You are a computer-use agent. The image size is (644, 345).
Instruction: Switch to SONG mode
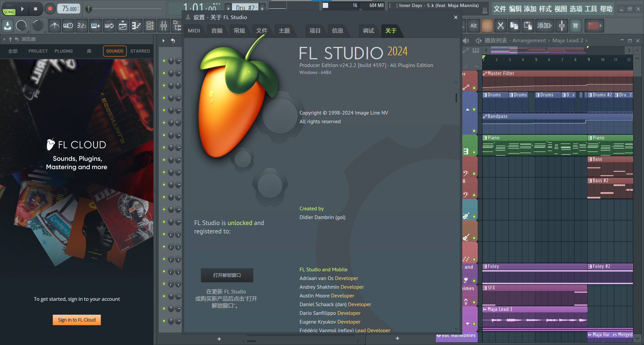point(9,12)
